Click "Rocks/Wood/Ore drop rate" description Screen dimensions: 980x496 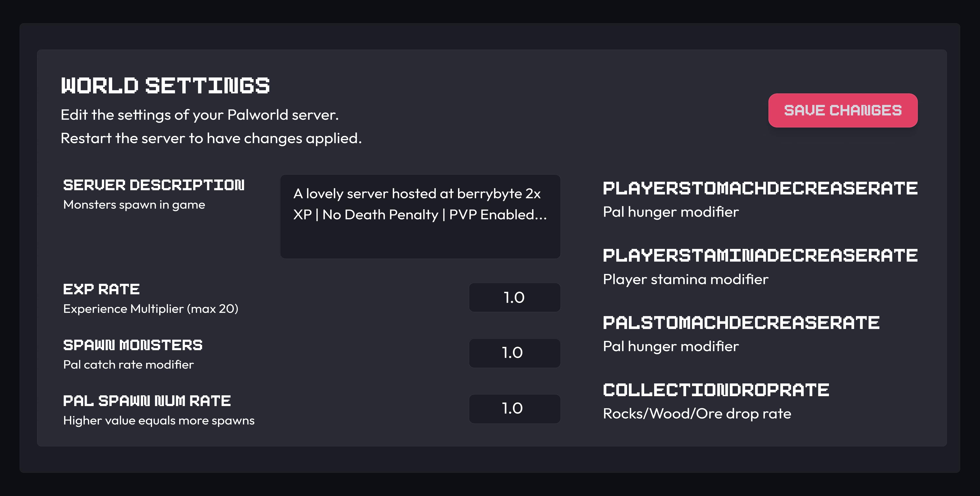[697, 414]
